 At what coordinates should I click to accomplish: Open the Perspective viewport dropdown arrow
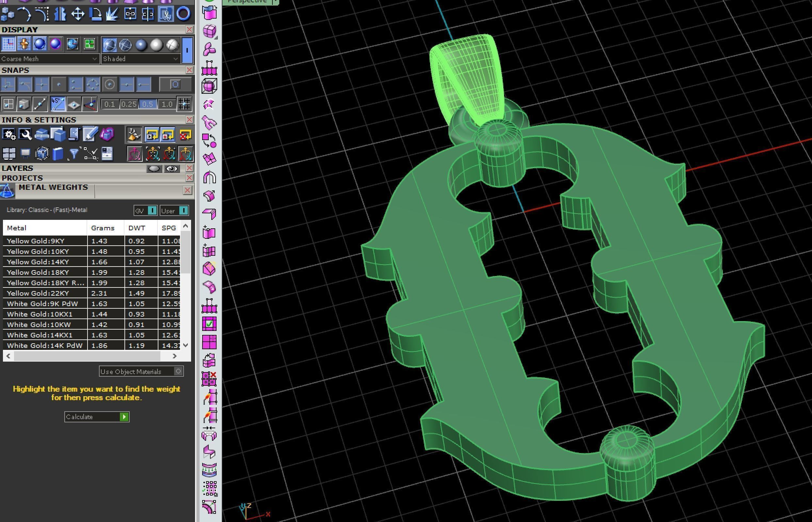pyautogui.click(x=276, y=2)
